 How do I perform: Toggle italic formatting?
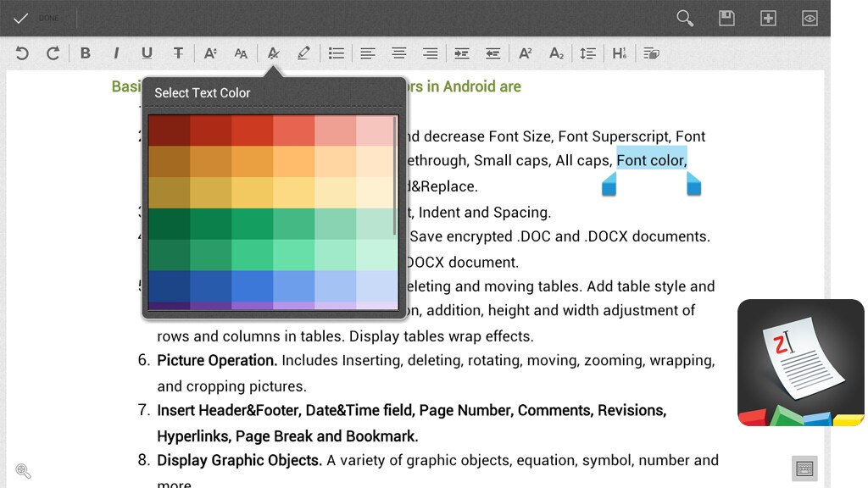(116, 53)
